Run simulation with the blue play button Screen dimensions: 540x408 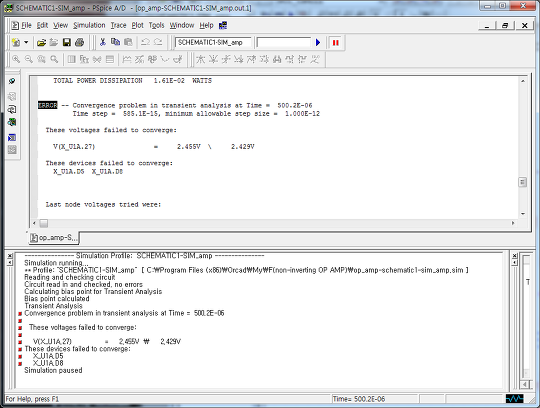click(x=318, y=42)
